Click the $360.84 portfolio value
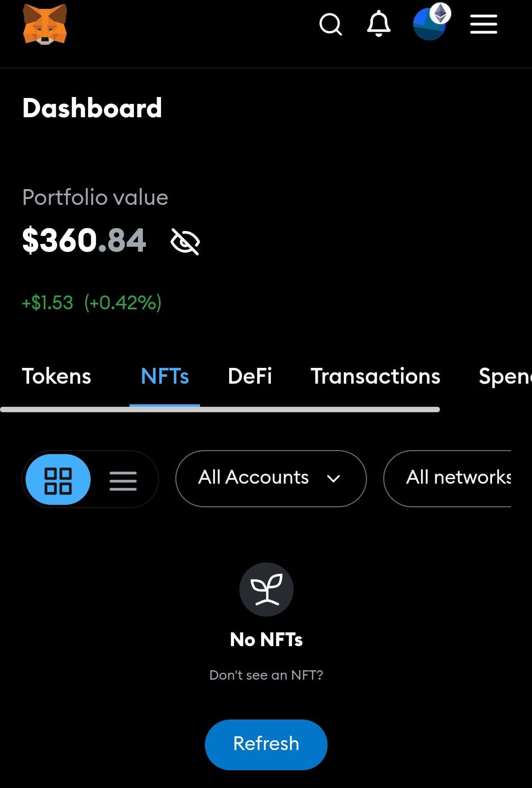532x788 pixels. pos(84,241)
